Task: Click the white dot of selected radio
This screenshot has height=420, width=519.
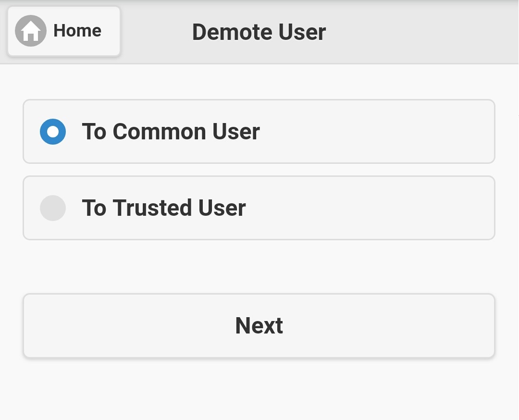Action: (53, 132)
